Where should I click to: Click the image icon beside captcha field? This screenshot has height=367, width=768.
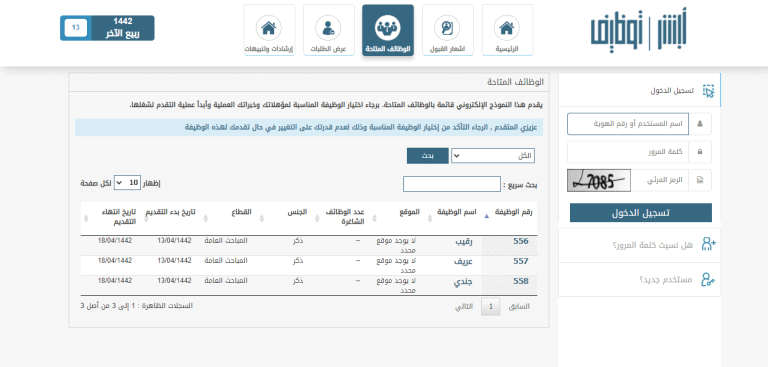coord(700,180)
